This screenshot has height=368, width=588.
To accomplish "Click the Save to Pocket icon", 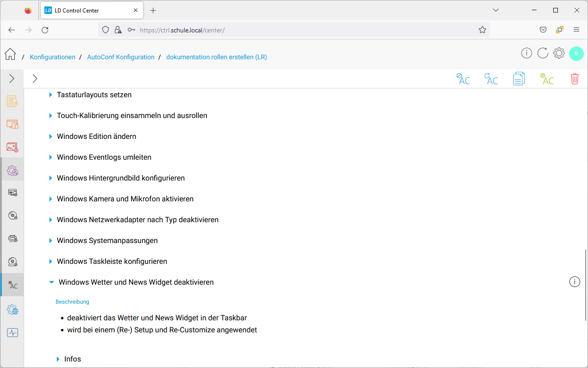I will click(x=543, y=30).
